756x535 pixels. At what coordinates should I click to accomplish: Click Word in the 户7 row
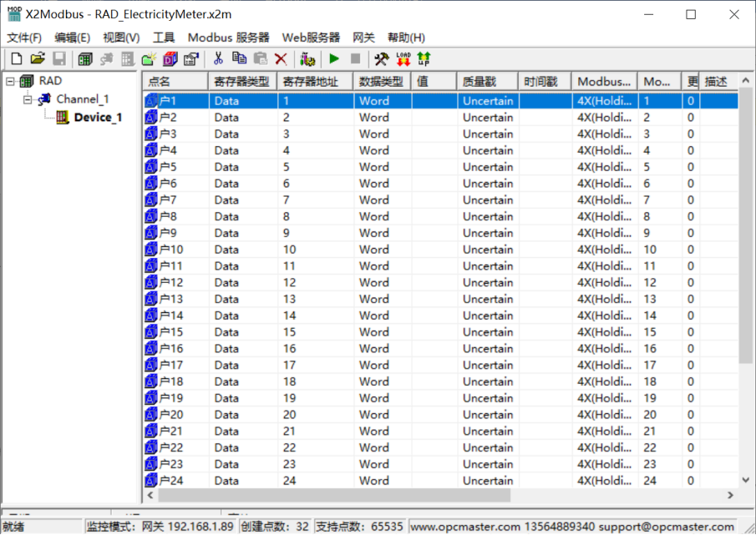click(x=373, y=199)
